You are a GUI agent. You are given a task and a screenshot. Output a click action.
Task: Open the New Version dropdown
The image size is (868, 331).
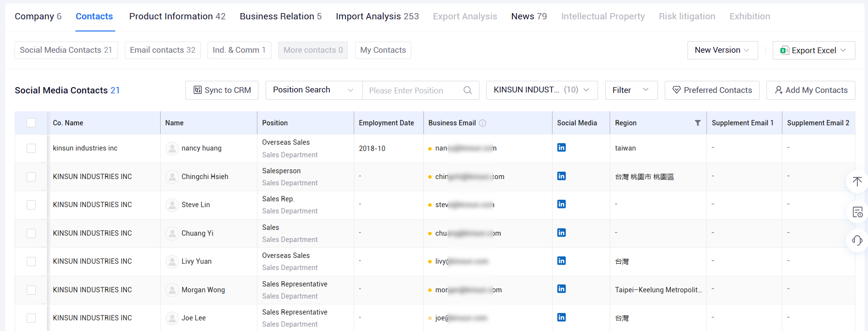tap(722, 50)
